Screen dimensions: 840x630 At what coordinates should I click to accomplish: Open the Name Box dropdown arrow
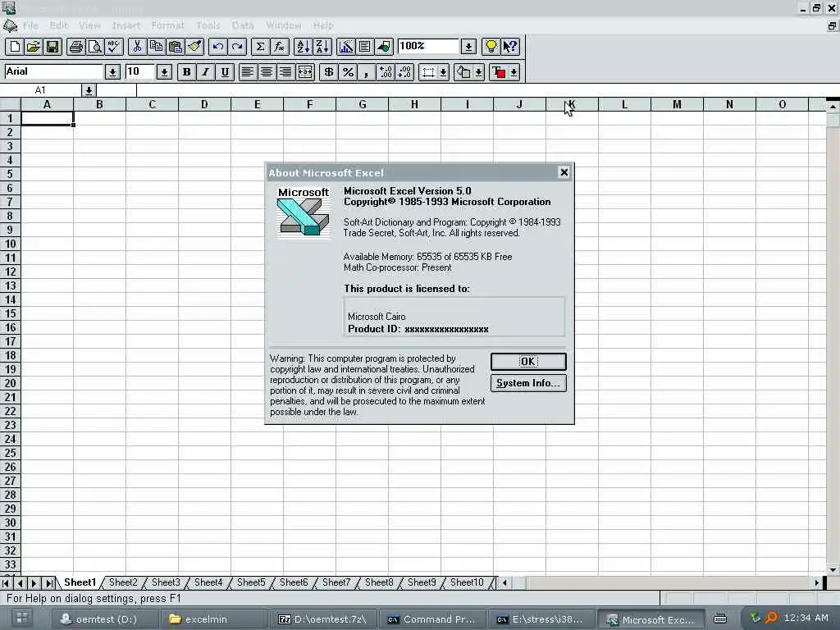[x=89, y=90]
